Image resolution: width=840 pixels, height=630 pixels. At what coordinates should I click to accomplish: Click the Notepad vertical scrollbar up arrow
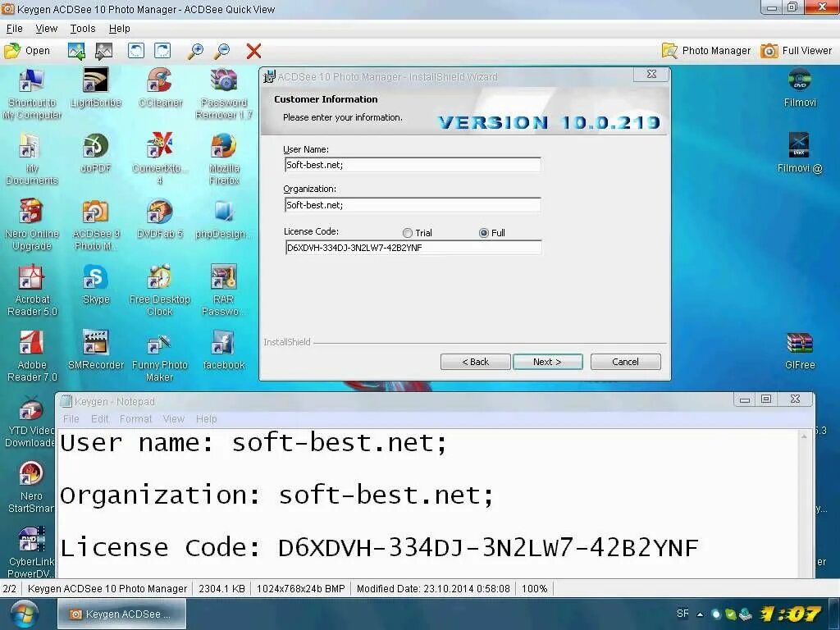(804, 437)
